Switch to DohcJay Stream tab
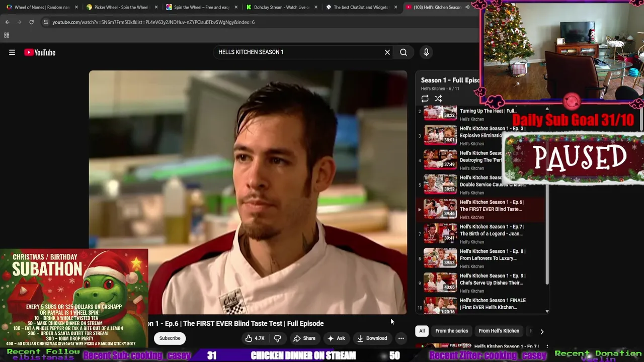The height and width of the screenshot is (362, 644). coord(282,7)
